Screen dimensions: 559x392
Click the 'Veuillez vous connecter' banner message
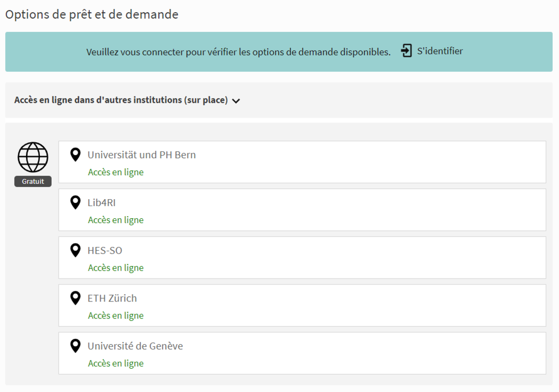[x=239, y=52]
